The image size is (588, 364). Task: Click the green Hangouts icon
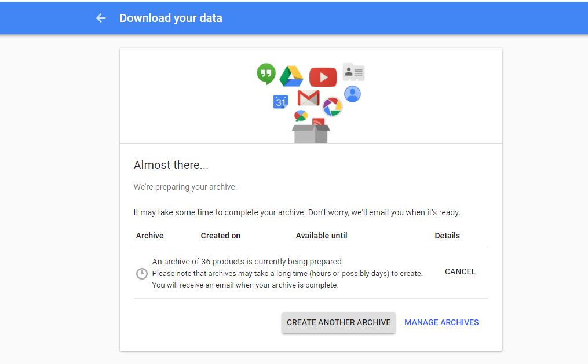coord(266,73)
